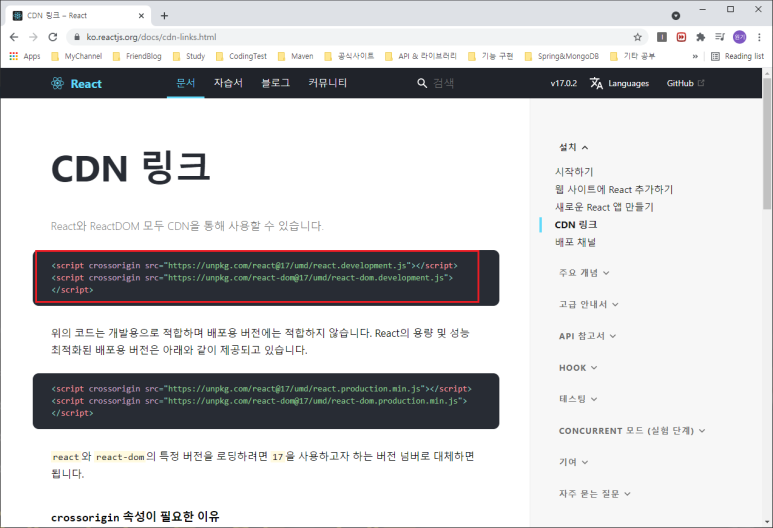This screenshot has height=528, width=773.
Task: Open the API & 라이브러리 bookmark folder
Action: point(421,56)
